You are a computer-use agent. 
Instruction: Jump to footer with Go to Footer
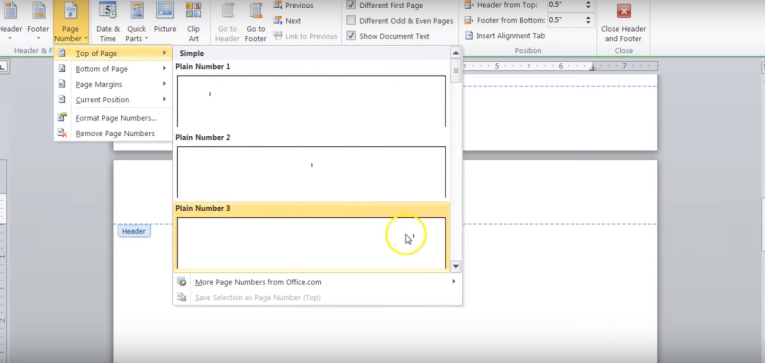pyautogui.click(x=256, y=21)
